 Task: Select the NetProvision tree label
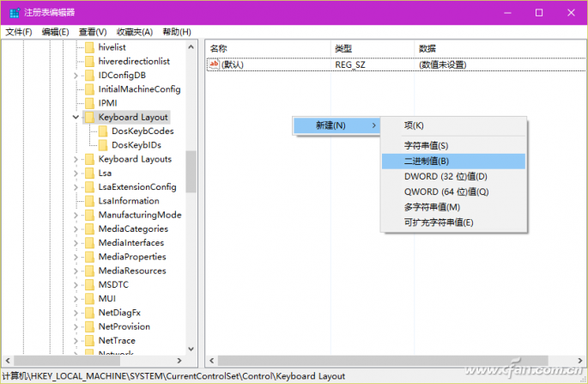[124, 326]
